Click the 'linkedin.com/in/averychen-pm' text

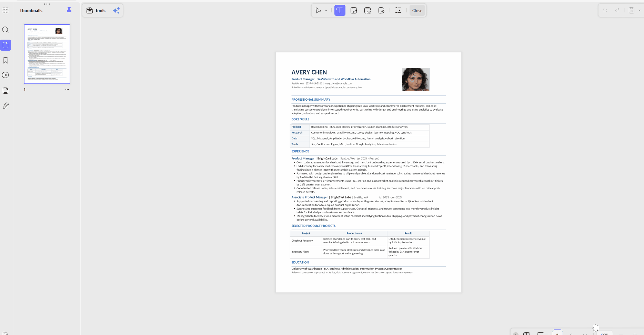click(308, 88)
